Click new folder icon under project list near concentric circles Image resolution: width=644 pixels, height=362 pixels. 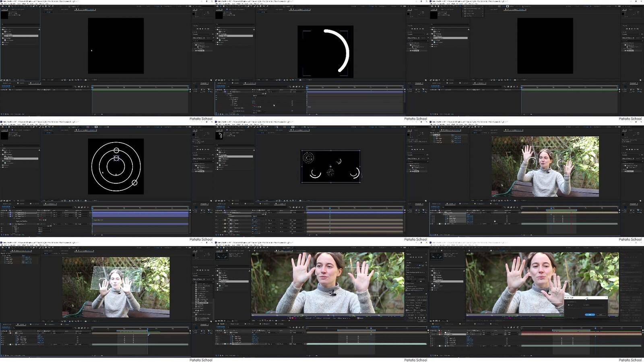[x=5, y=201]
